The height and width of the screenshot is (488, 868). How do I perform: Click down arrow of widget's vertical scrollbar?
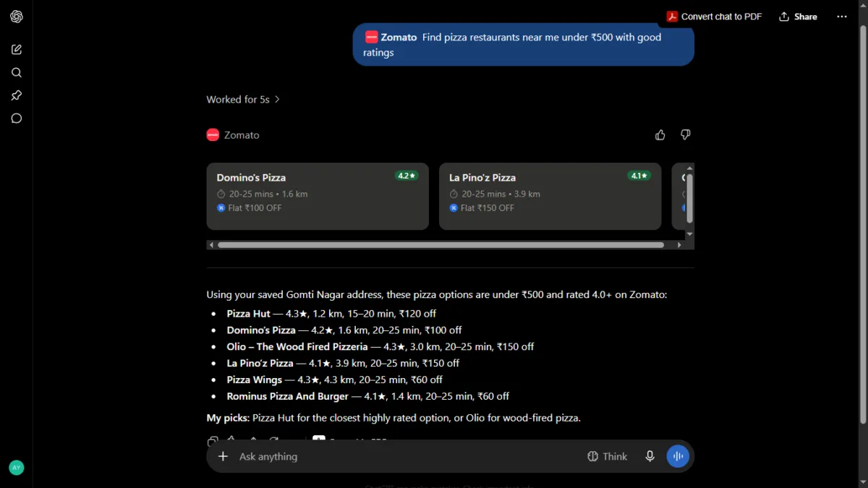click(x=689, y=234)
